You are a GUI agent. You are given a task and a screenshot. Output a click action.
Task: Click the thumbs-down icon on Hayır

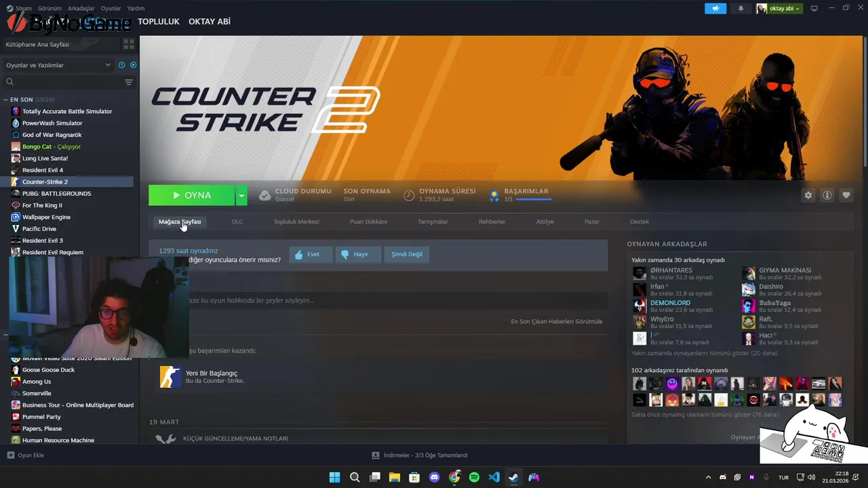(x=345, y=254)
